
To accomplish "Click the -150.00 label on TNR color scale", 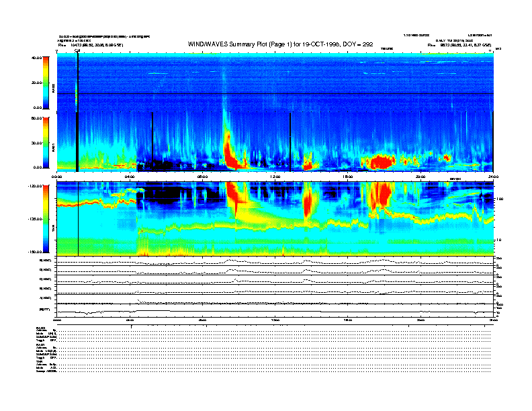I will tap(36, 252).
